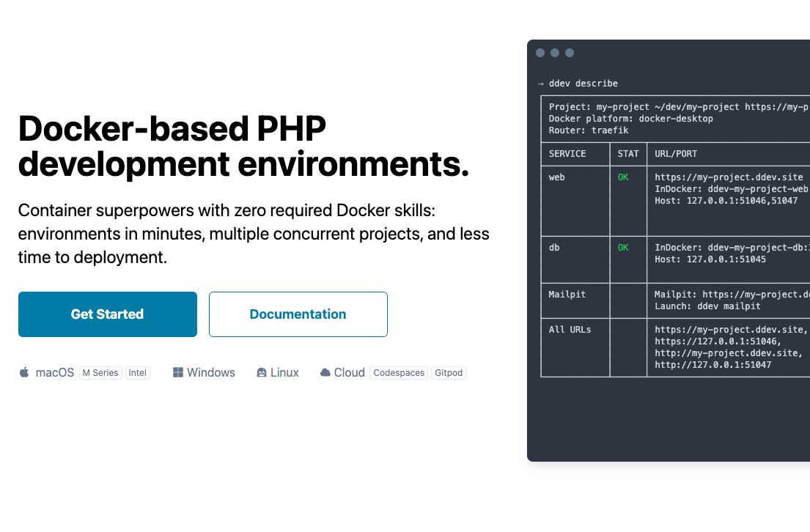Click the first terminal window dot

(540, 53)
